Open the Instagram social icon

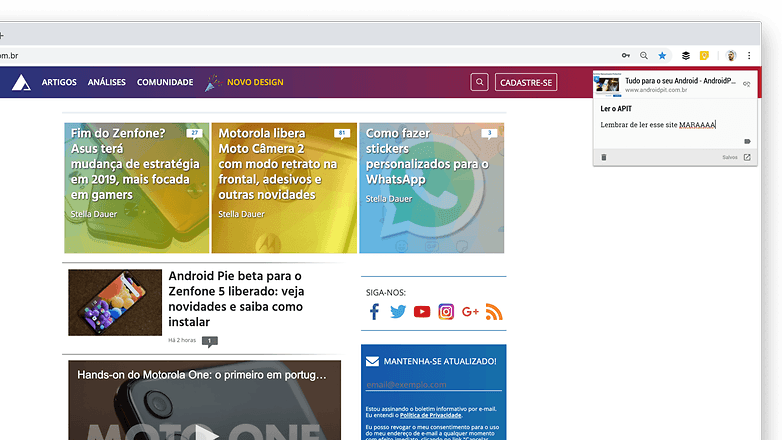pos(446,312)
